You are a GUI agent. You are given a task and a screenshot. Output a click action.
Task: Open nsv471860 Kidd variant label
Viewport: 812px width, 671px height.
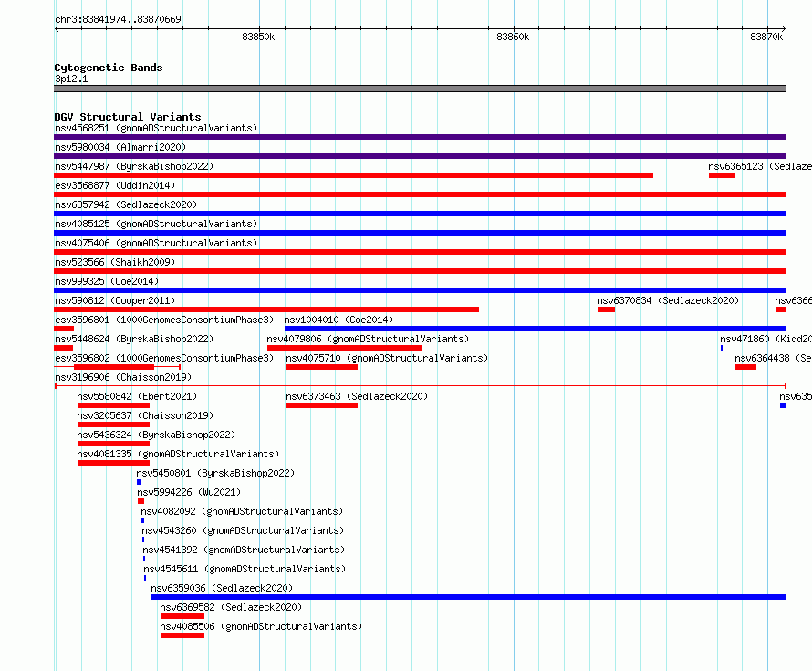click(765, 339)
